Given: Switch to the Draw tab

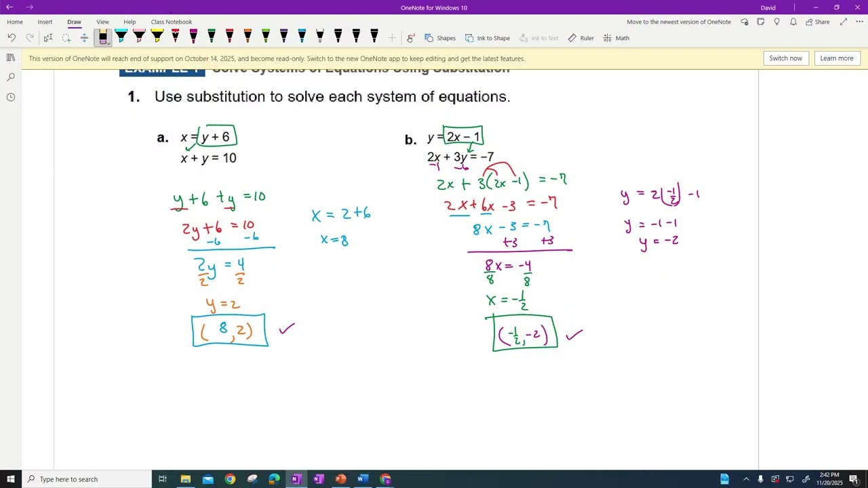Looking at the screenshot, I should 74,22.
